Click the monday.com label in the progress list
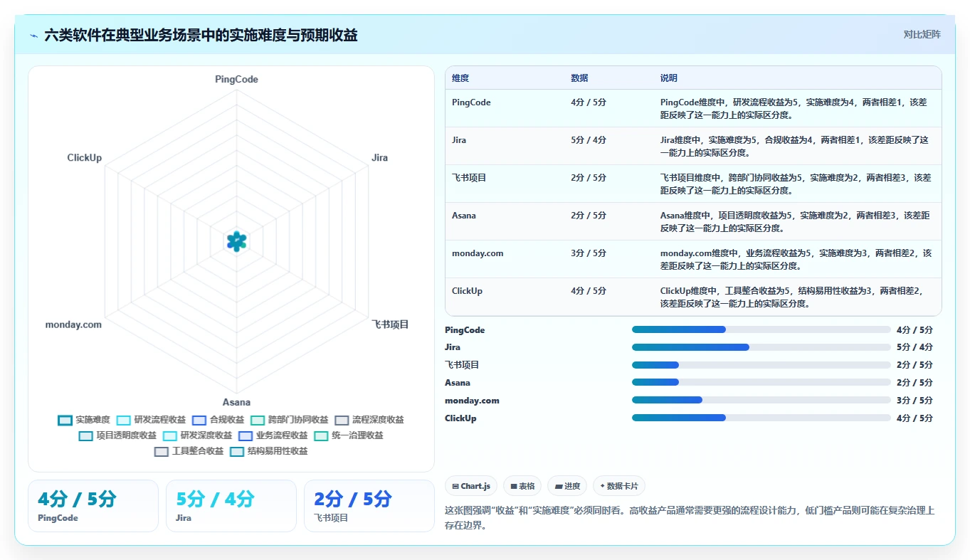Screen dimensions: 970x560 tap(472, 401)
